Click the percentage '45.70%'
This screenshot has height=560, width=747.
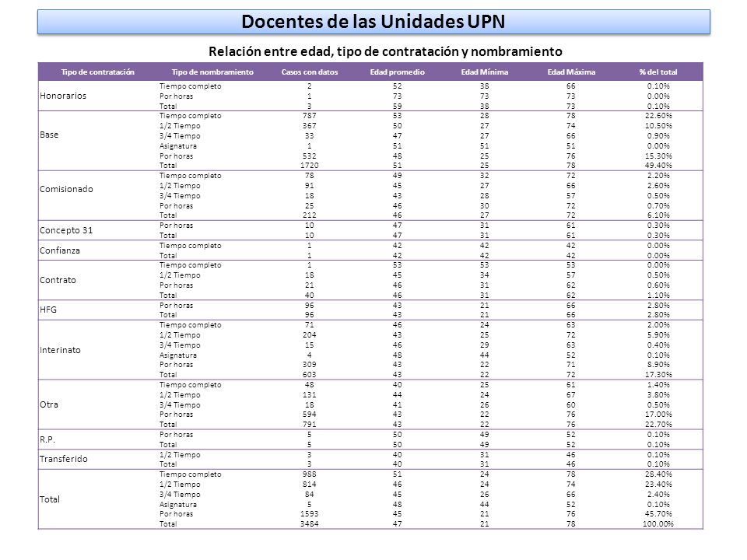point(658,514)
